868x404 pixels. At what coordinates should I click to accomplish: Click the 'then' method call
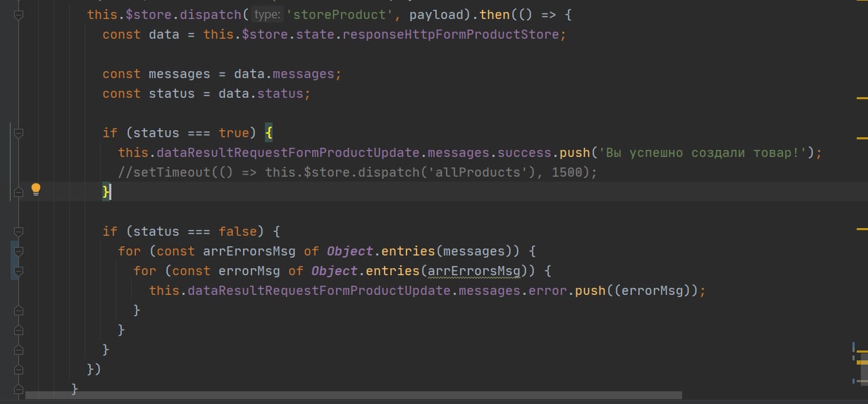[495, 14]
